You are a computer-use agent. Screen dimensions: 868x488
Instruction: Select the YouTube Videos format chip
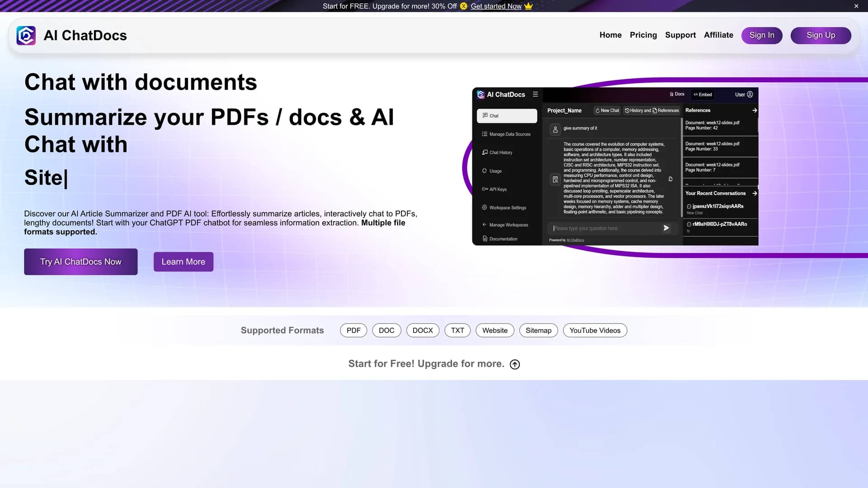pos(595,330)
